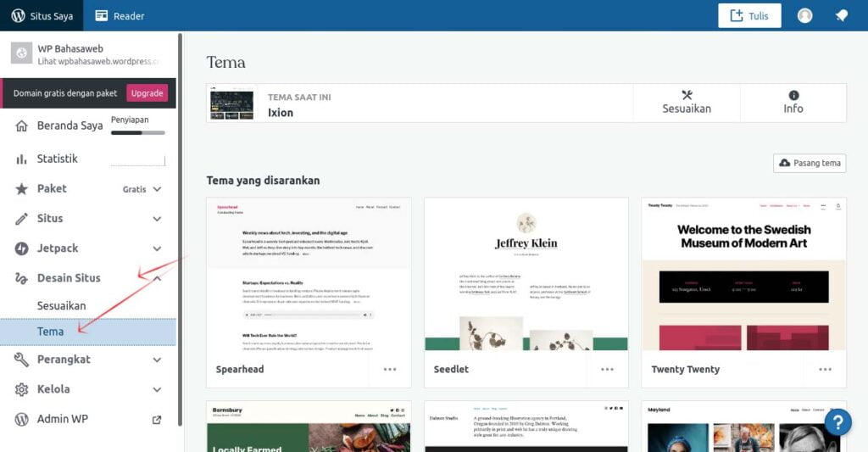Click the Spearhead theme name
The image size is (868, 452).
[x=240, y=370]
